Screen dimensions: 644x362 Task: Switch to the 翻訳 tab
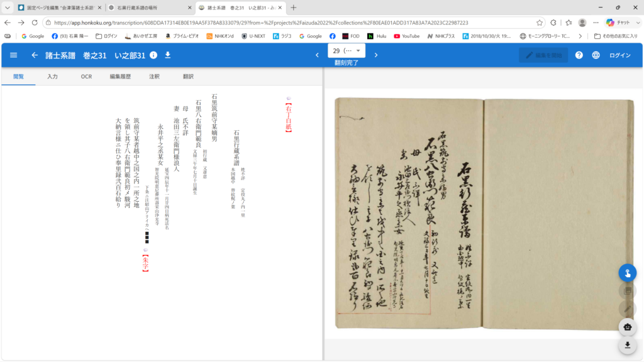[x=188, y=76]
